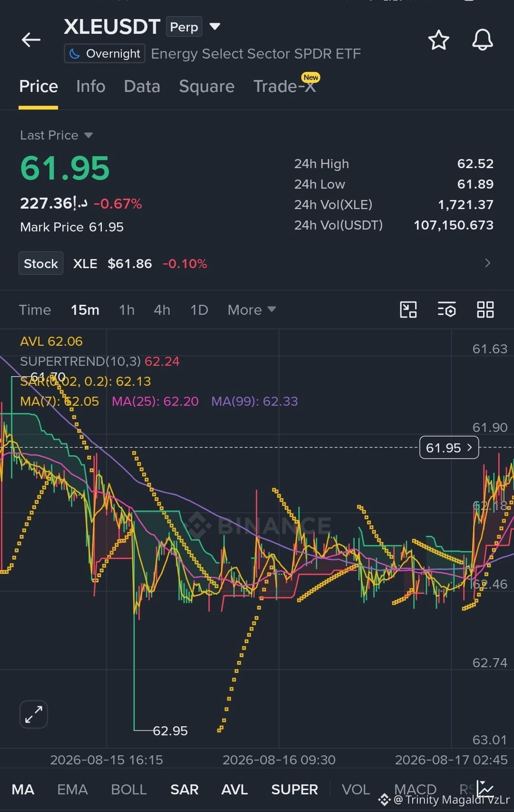
Task: Open price alerts with the bell icon
Action: click(482, 40)
